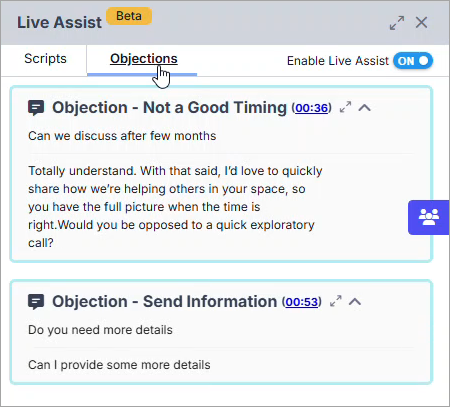Screen dimensions: 450x407
Task: Collapse the Send Information objection card
Action: 355,301
